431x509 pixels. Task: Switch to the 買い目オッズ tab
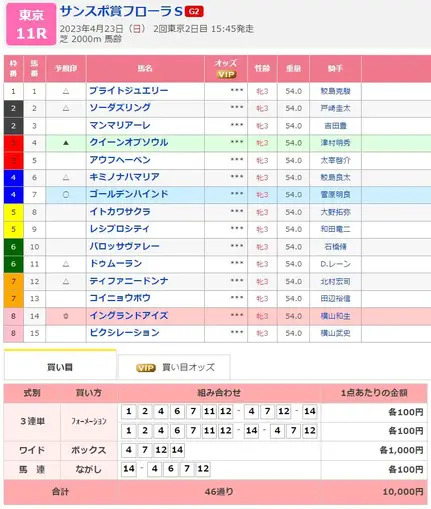click(x=174, y=367)
